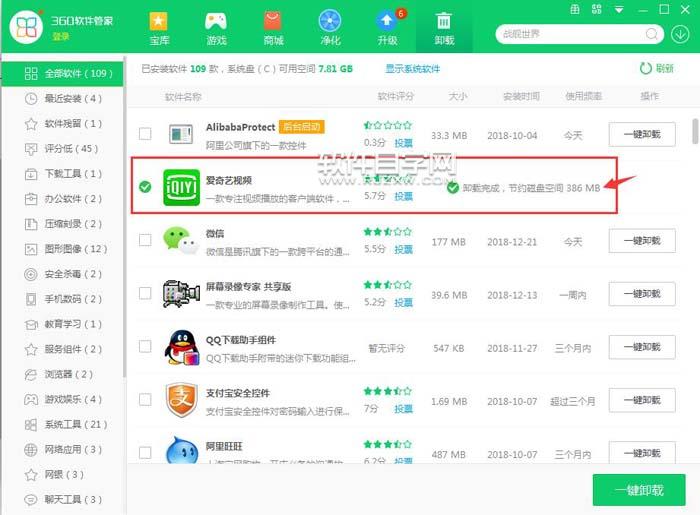Click 一键卸载 for QQ下载助手组件

click(642, 347)
